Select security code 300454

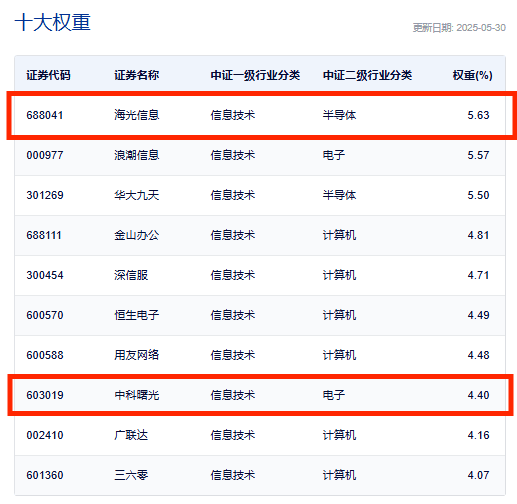click(45, 275)
